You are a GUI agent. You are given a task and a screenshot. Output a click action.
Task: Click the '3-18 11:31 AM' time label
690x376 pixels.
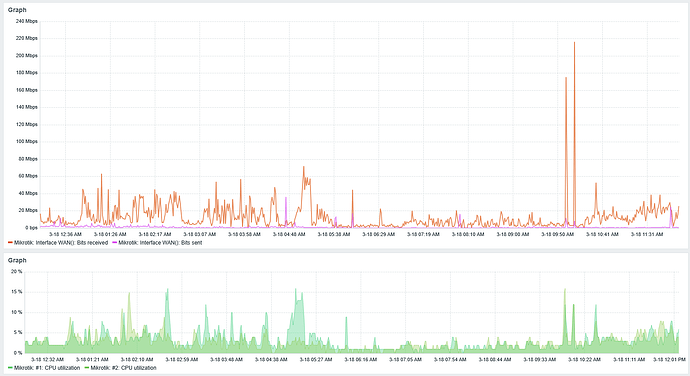click(647, 234)
